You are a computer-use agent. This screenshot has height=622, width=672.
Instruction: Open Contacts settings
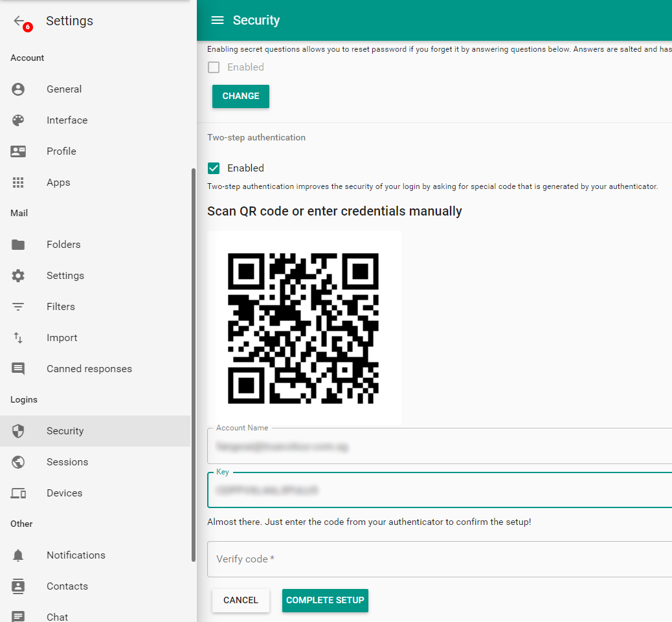(x=95, y=586)
